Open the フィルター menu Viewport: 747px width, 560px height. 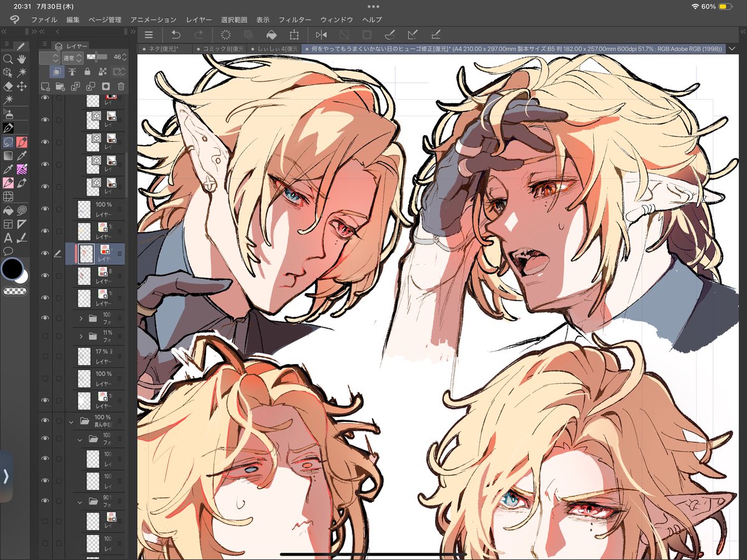(x=295, y=20)
